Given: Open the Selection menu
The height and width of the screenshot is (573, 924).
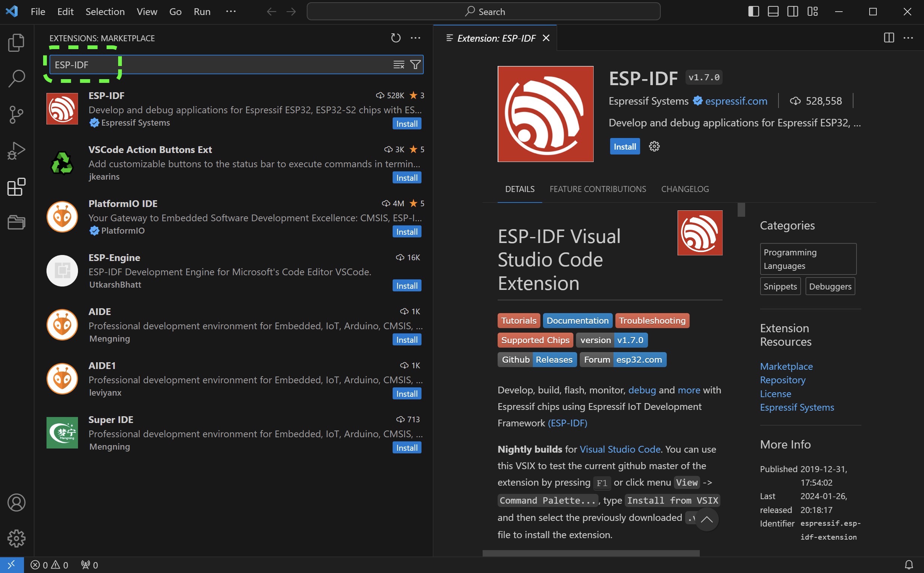Looking at the screenshot, I should (105, 12).
